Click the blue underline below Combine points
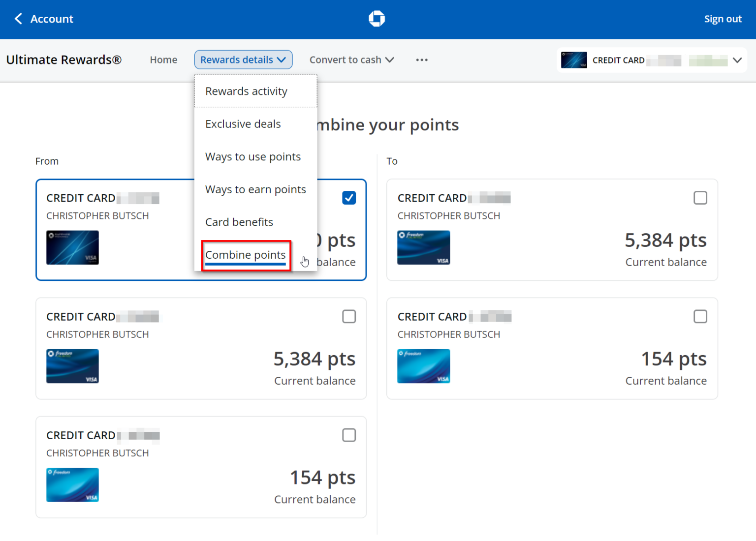This screenshot has height=541, width=756. pos(245,265)
